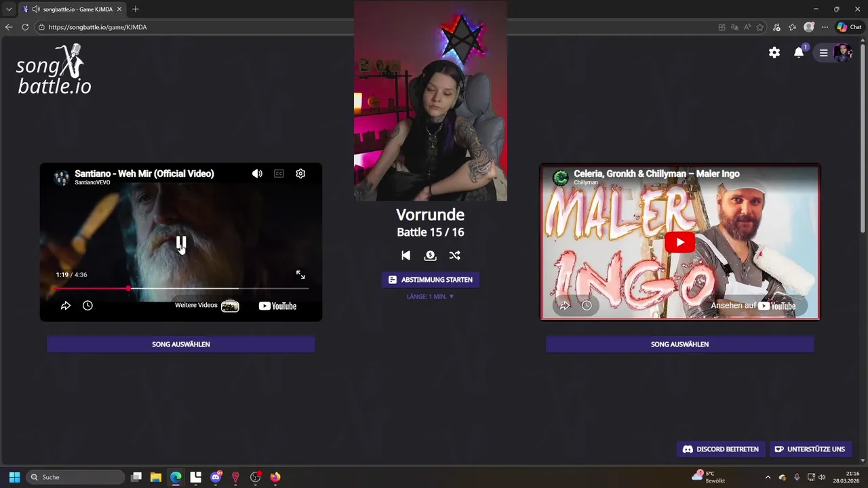The height and width of the screenshot is (488, 868).
Task: Open Santiano video player settings
Action: (x=300, y=174)
